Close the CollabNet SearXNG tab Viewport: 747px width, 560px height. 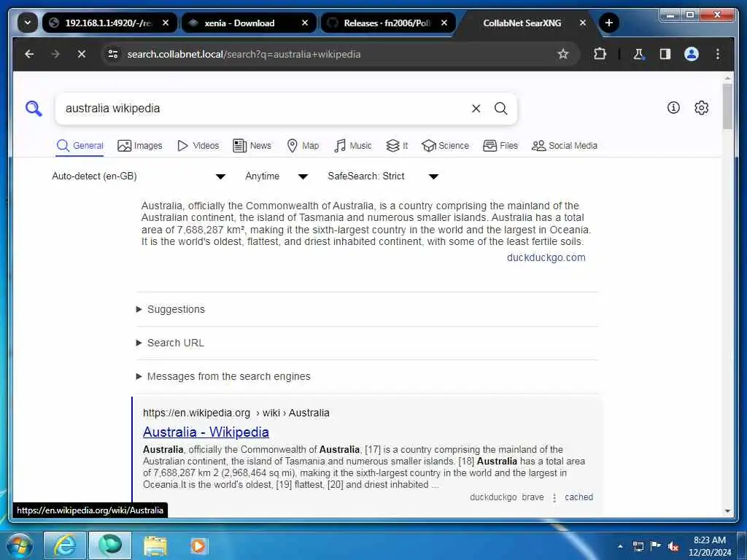[583, 23]
